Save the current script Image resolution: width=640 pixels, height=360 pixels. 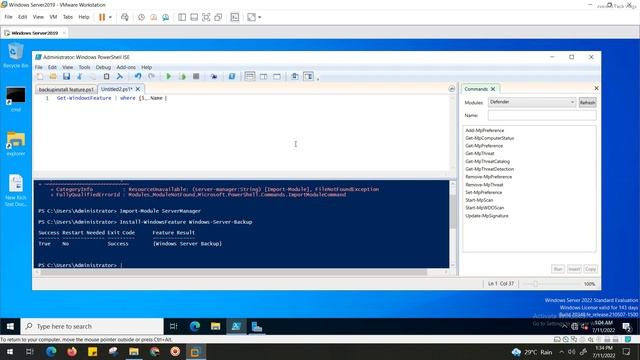pos(66,76)
